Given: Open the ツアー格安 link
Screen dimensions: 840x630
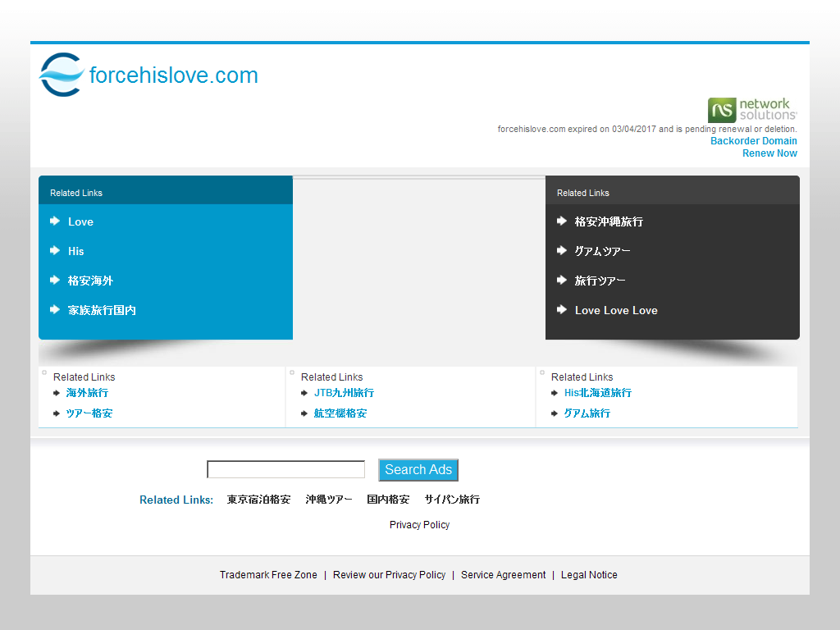Looking at the screenshot, I should click(x=89, y=413).
